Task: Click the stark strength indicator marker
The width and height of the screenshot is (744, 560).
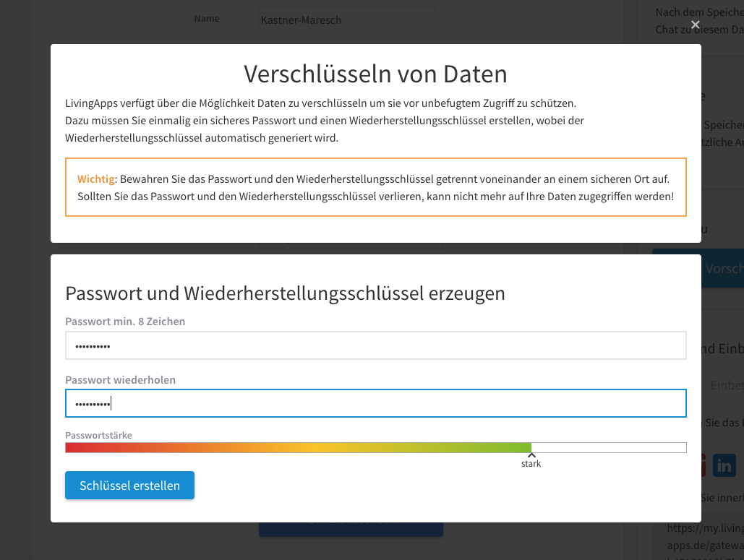Action: (x=531, y=461)
